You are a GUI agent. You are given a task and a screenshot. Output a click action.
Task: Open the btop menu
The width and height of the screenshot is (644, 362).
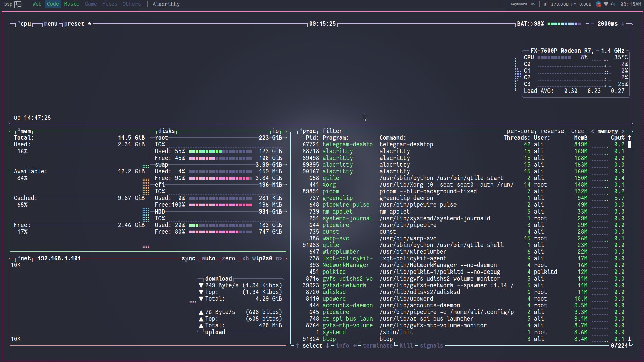pyautogui.click(x=50, y=24)
